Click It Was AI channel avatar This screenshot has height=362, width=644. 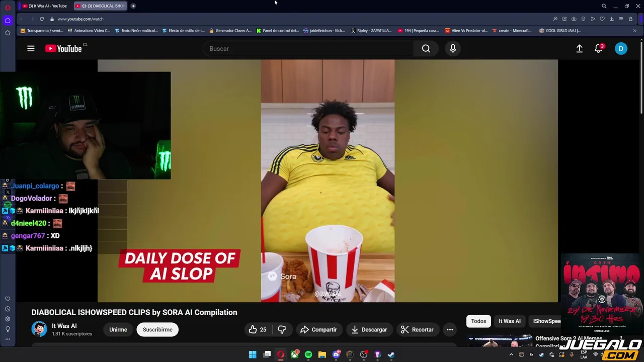point(39,329)
